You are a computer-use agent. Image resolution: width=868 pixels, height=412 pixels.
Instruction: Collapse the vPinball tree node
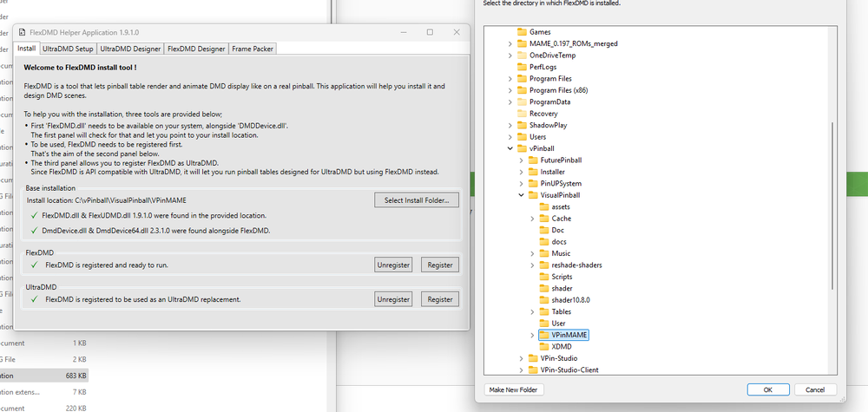pyautogui.click(x=510, y=148)
